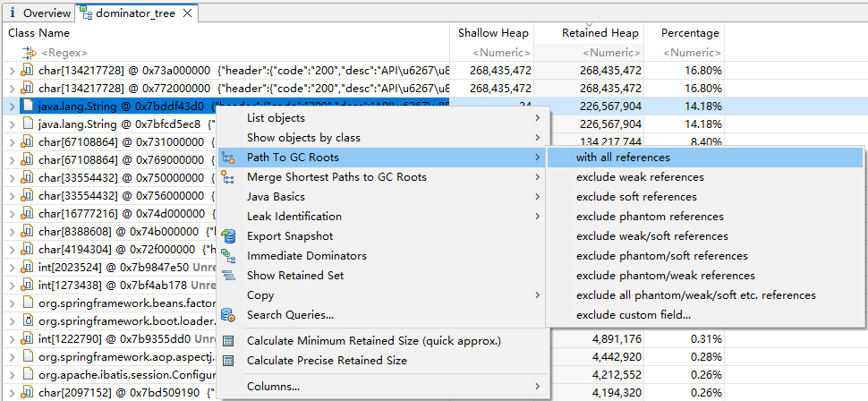The height and width of the screenshot is (401, 868).
Task: Open the Copy submenu
Action: (x=382, y=295)
